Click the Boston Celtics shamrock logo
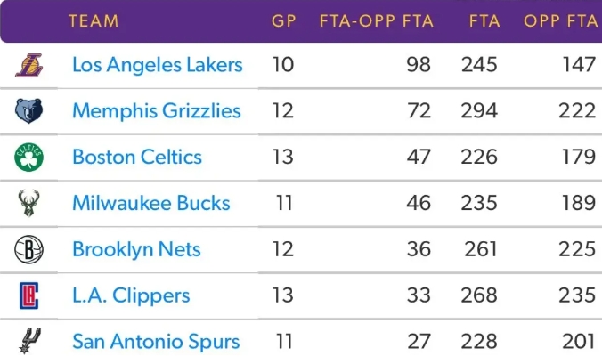The image size is (602, 364). tap(28, 158)
